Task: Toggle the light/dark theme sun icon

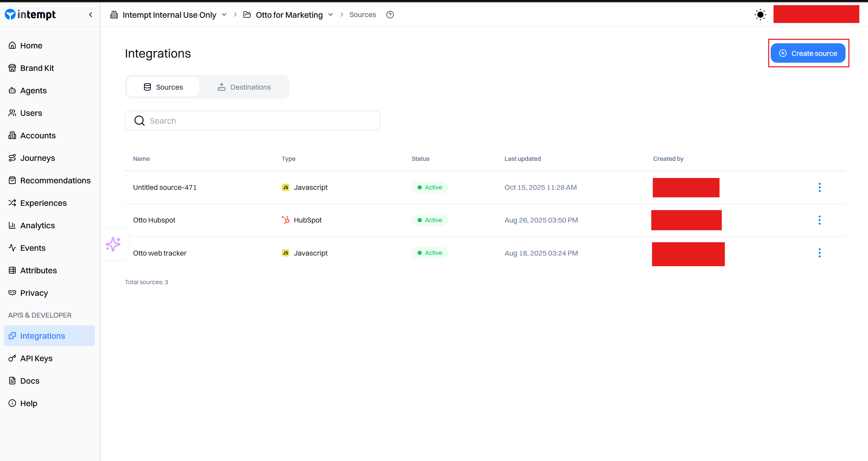Action: [x=760, y=15]
